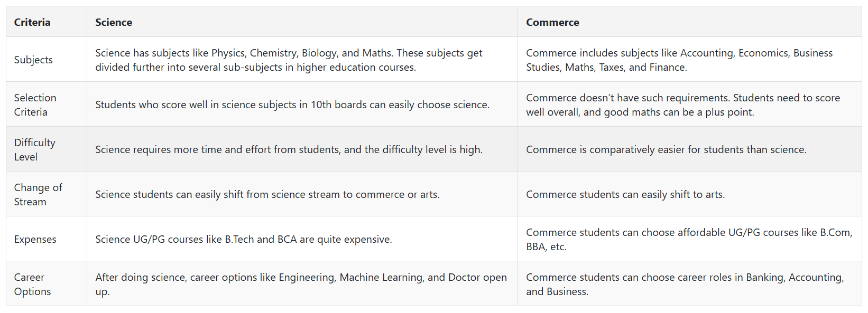Click the Science subjects cell about Physics, Chemistry
The width and height of the screenshot is (868, 313).
[x=302, y=60]
